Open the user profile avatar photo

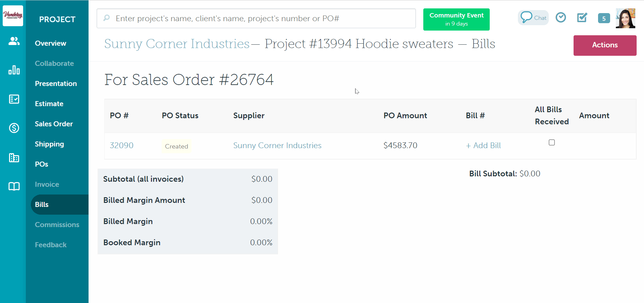(x=625, y=18)
